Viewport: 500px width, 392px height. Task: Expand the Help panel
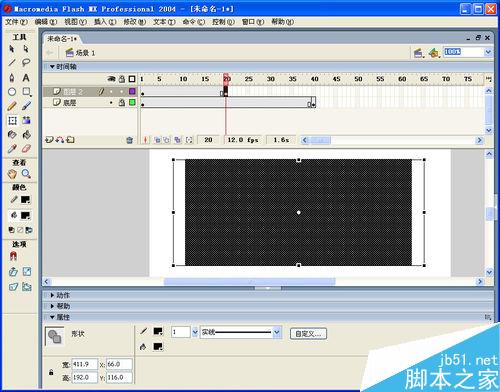pos(52,306)
